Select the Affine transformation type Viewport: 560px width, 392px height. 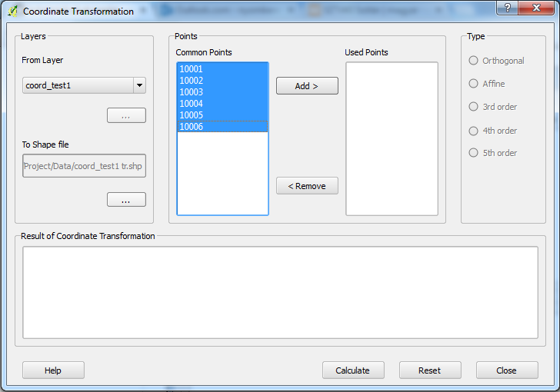click(x=474, y=84)
